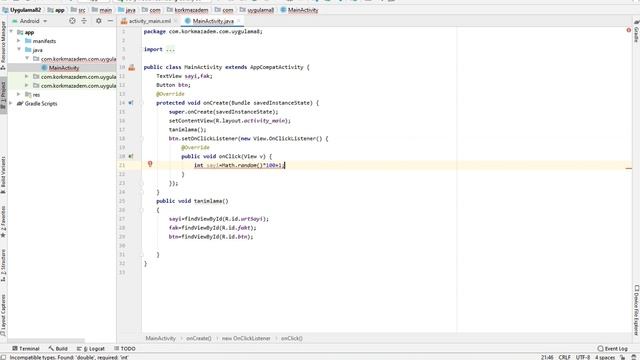Open Terminal tool window
The width and height of the screenshot is (640, 360).
coord(26,349)
